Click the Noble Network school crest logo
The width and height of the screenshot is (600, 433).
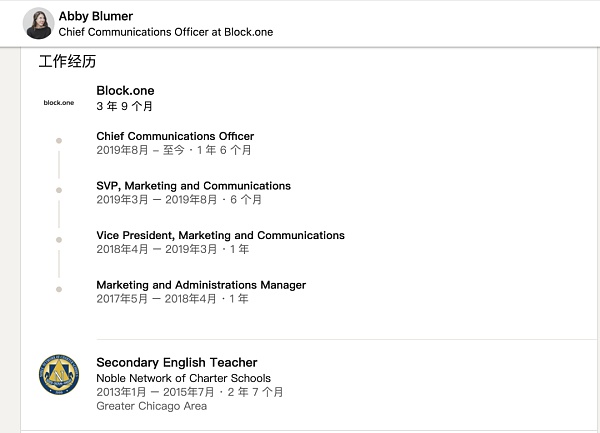click(x=58, y=374)
